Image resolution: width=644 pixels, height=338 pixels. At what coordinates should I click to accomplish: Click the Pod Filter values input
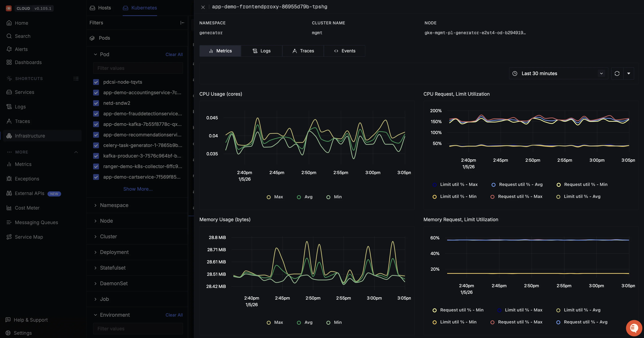(x=138, y=68)
